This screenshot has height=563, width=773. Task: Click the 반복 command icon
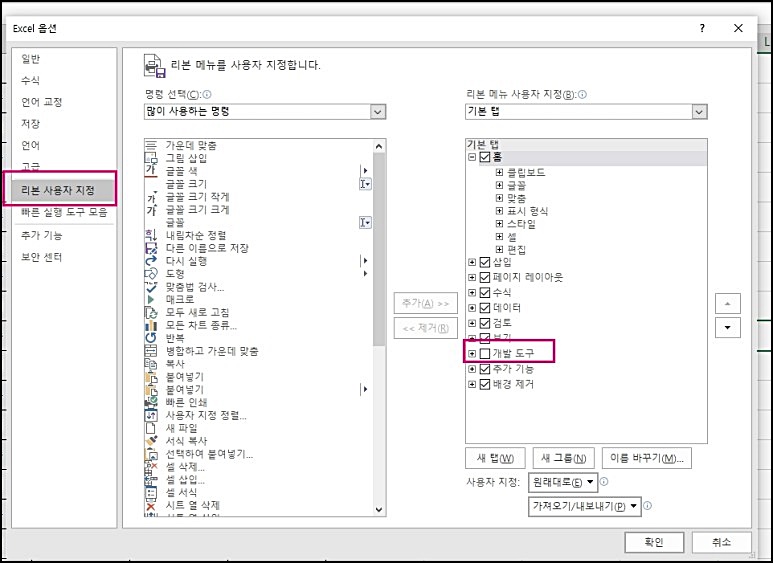(x=151, y=338)
